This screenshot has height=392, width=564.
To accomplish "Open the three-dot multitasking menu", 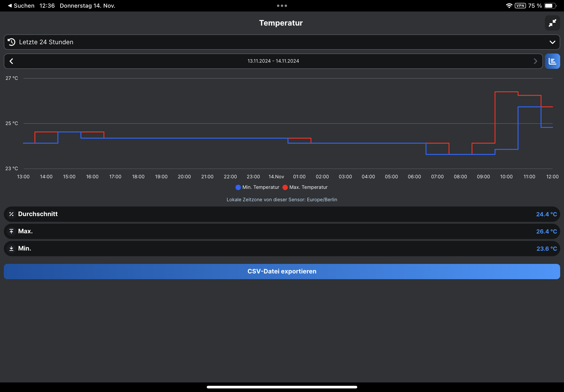I will pos(282,6).
